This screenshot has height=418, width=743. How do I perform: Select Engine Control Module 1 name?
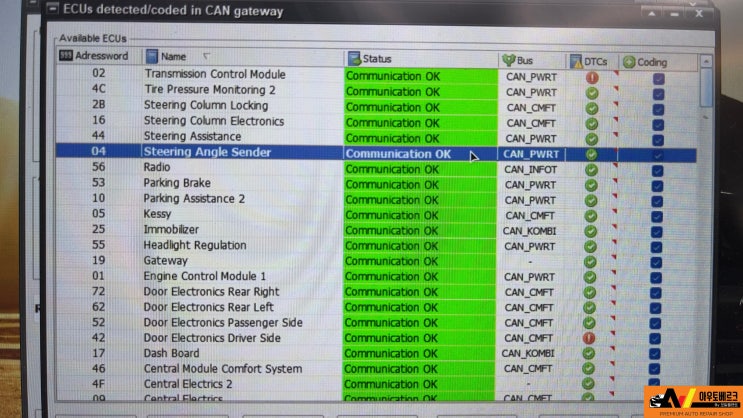[x=205, y=276]
